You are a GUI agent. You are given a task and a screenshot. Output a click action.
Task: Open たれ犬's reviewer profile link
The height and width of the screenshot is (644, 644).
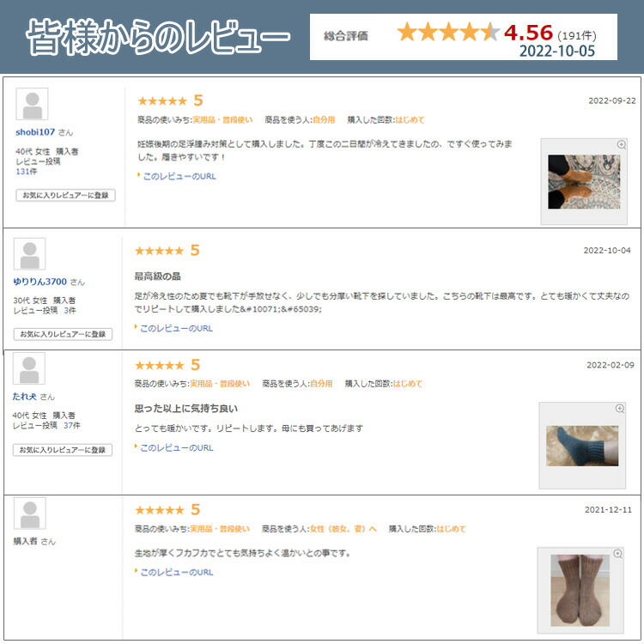(25, 397)
